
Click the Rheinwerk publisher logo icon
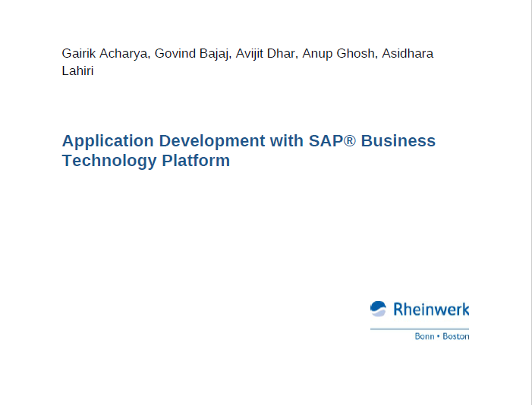click(x=378, y=309)
